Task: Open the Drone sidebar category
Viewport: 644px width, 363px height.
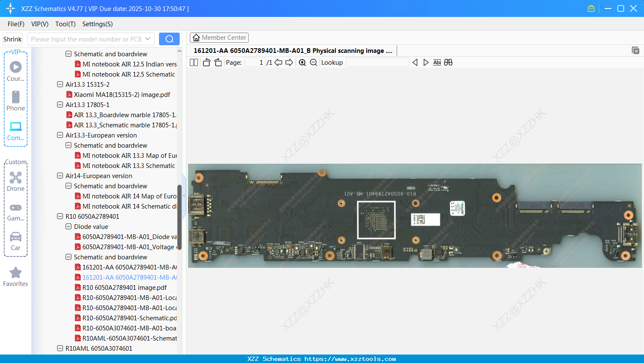Action: pos(16,181)
